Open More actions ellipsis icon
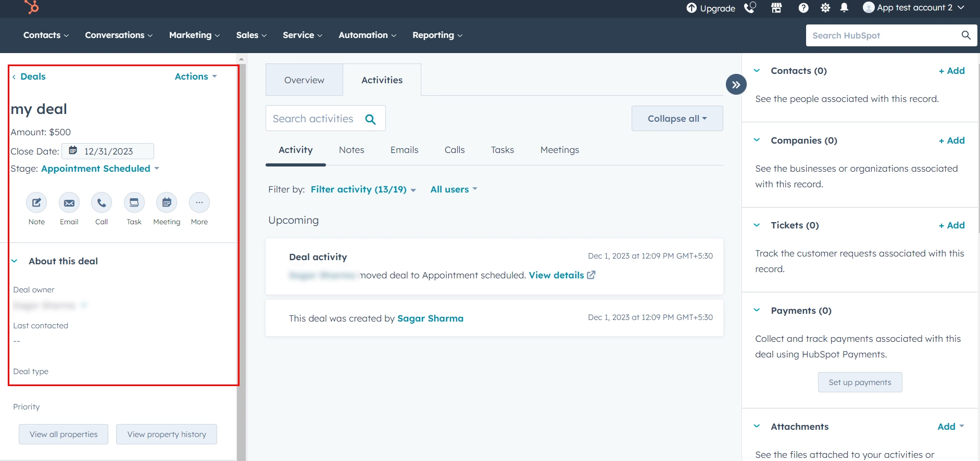 tap(199, 202)
